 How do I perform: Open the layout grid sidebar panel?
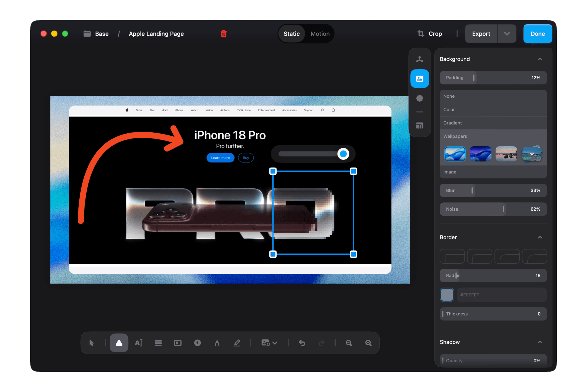coord(420,125)
